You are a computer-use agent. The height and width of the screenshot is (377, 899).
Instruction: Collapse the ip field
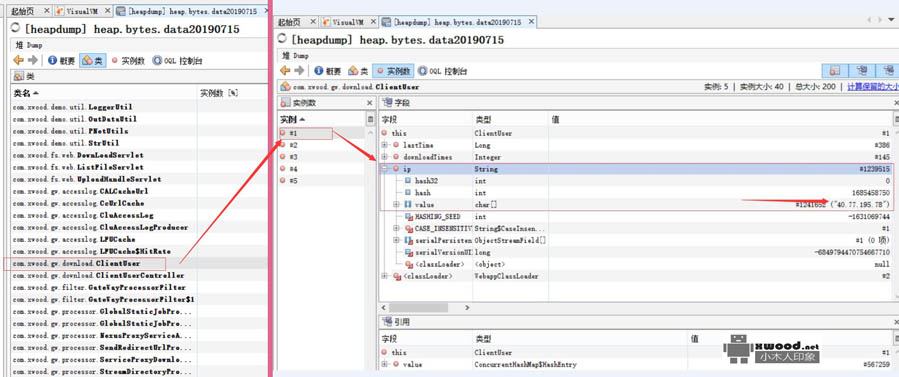pyautogui.click(x=385, y=169)
